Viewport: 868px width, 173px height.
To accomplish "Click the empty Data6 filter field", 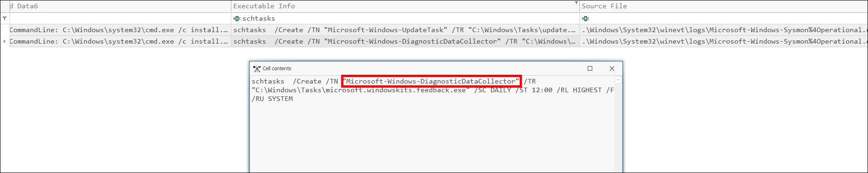I will 120,18.
